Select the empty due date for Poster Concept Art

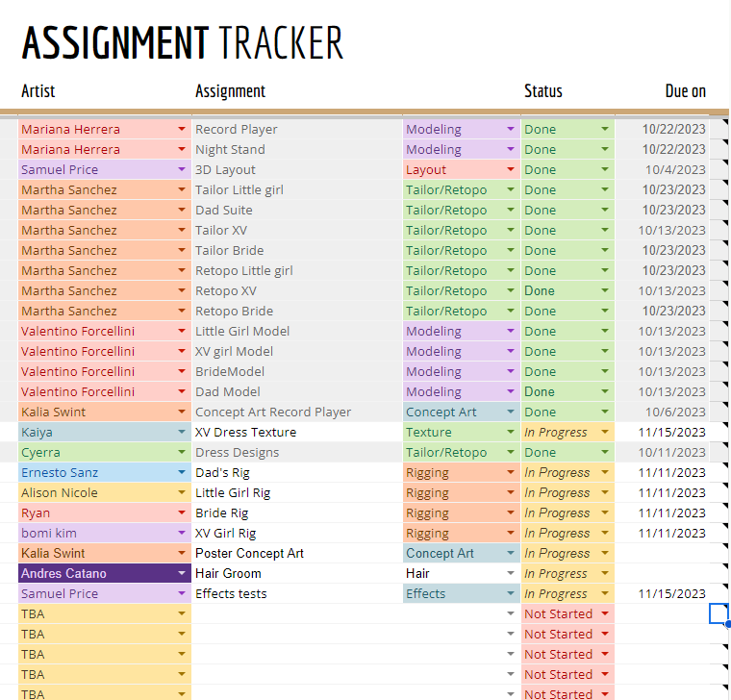(662, 553)
